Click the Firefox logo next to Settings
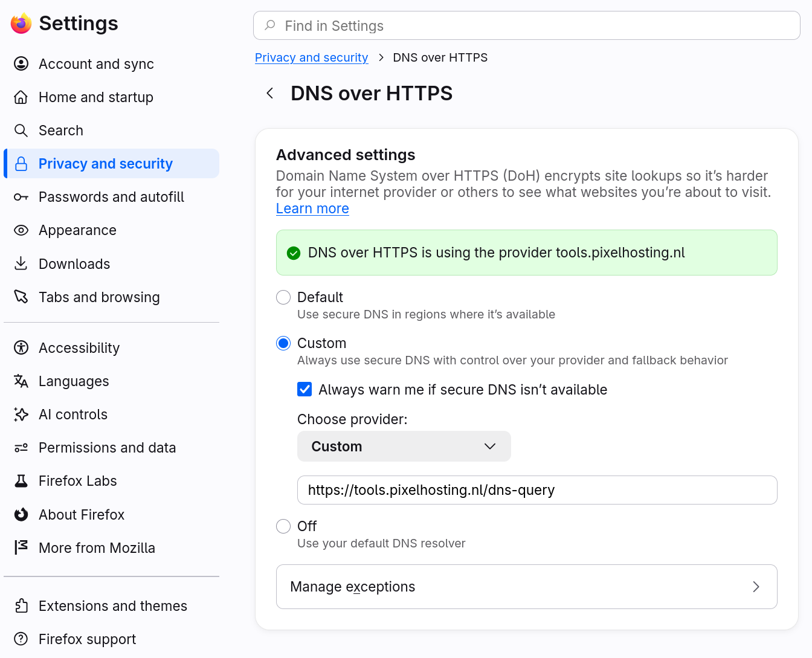 [21, 24]
